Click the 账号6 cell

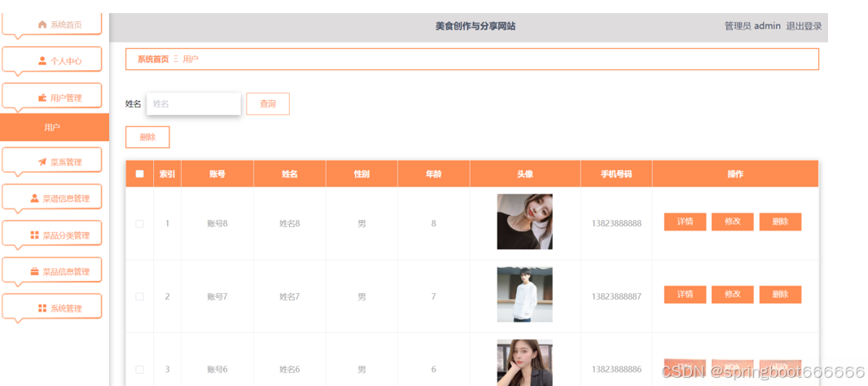point(217,370)
